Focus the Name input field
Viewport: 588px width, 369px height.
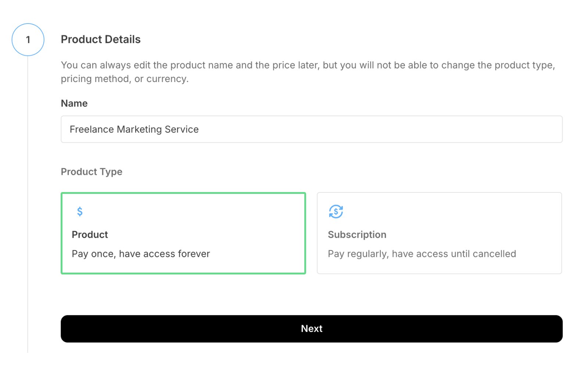click(x=311, y=129)
